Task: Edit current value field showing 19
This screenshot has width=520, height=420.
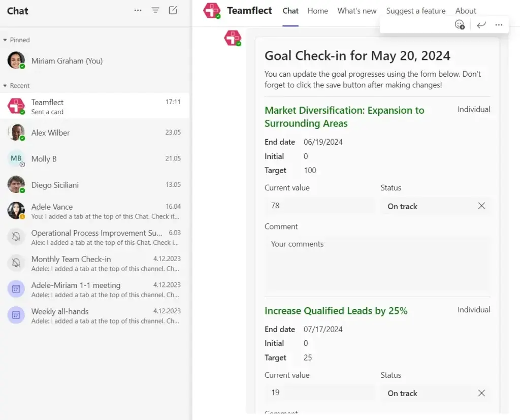Action: coord(319,393)
